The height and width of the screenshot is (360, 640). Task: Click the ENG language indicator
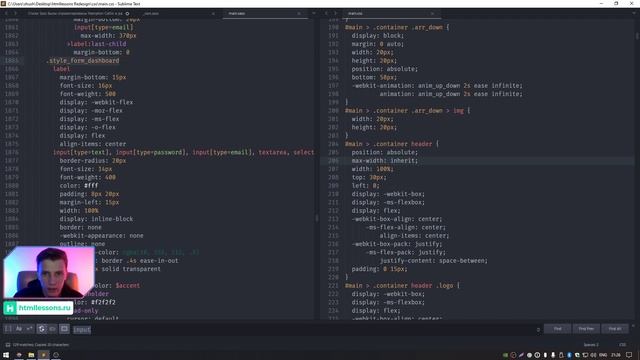pyautogui.click(x=603, y=355)
